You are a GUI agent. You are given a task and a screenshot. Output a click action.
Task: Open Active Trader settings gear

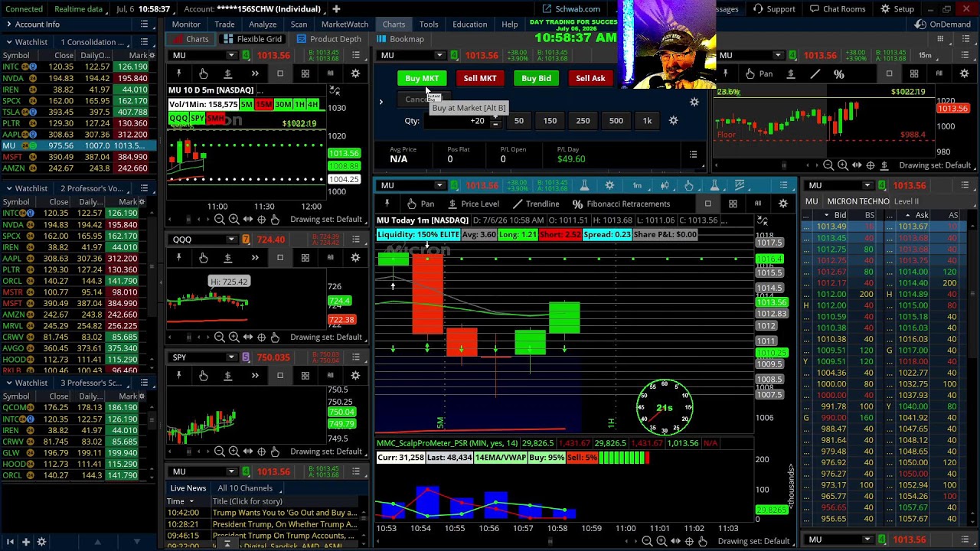pyautogui.click(x=694, y=102)
